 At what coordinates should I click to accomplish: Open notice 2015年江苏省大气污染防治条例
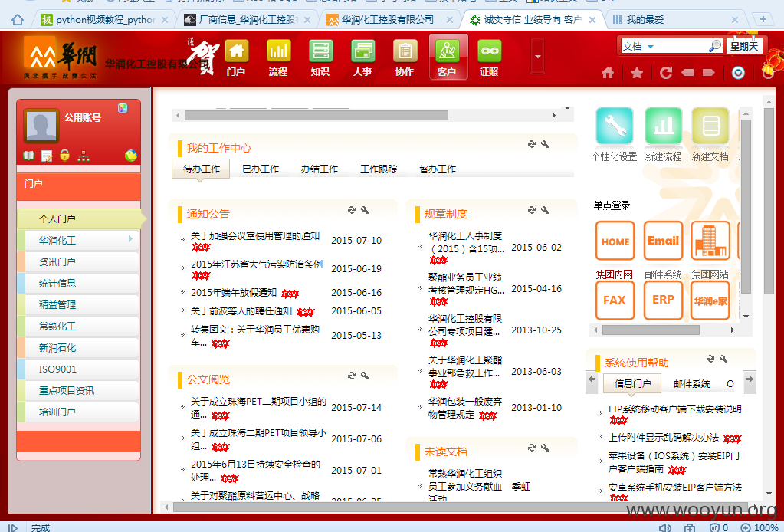coord(257,264)
